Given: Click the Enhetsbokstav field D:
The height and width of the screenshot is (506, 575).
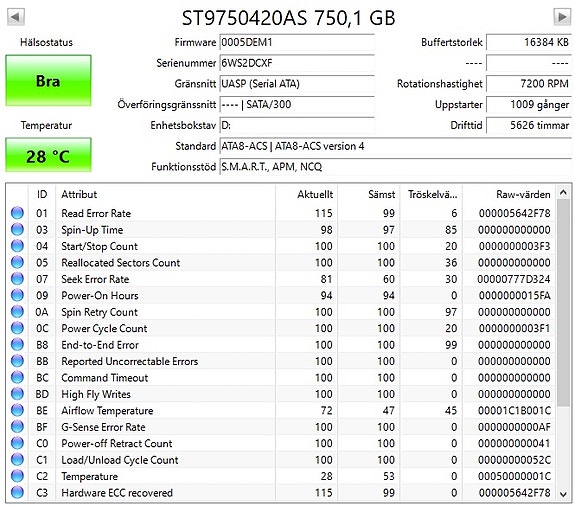Looking at the screenshot, I should coord(297,125).
